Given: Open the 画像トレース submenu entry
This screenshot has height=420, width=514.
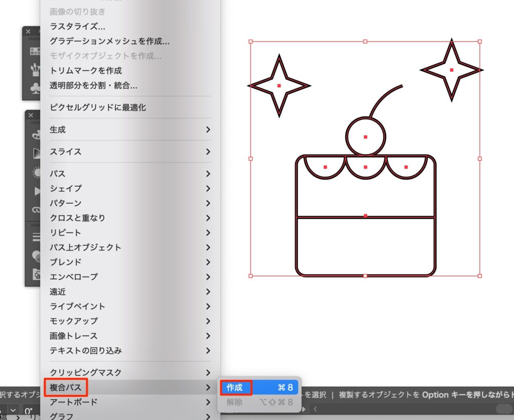Looking at the screenshot, I should pos(131,336).
